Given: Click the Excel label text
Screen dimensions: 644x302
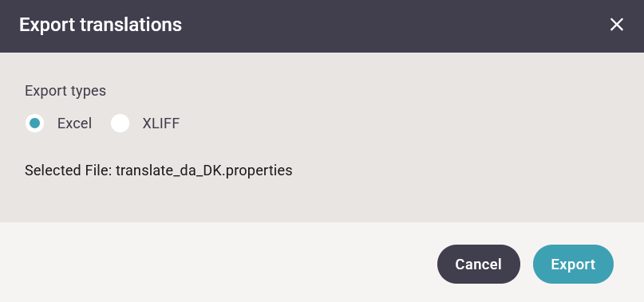Looking at the screenshot, I should pyautogui.click(x=74, y=123).
